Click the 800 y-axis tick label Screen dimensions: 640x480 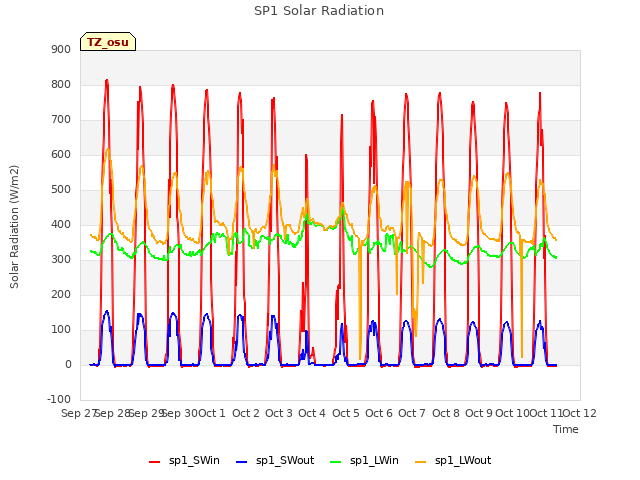pos(61,84)
